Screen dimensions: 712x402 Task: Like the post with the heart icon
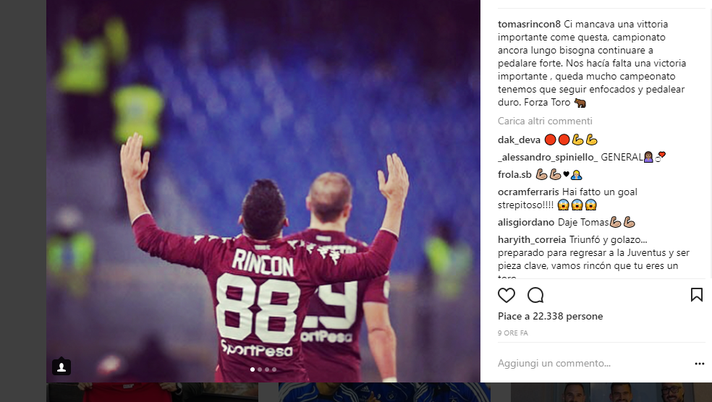click(506, 296)
